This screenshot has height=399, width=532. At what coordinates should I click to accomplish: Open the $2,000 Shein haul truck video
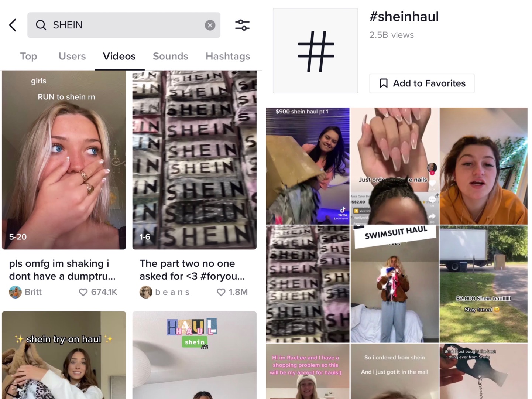pos(484,284)
